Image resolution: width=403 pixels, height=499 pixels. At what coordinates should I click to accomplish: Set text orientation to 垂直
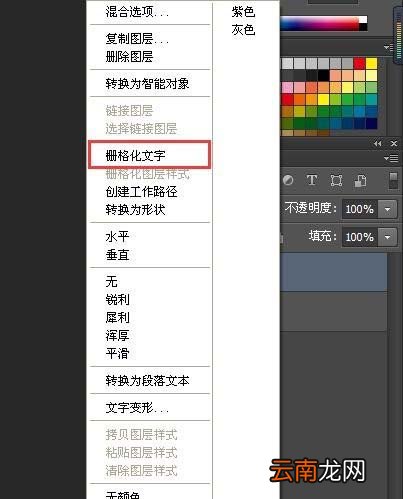117,255
